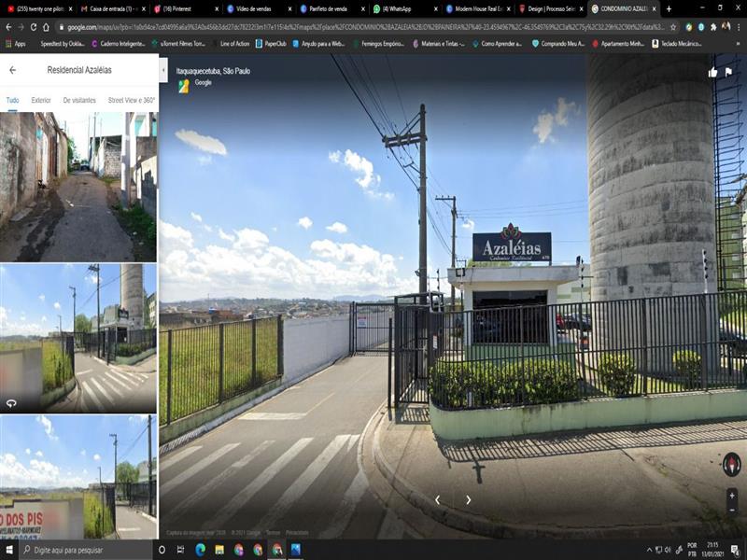Open the thumbnail with the red sign
The height and width of the screenshot is (560, 747).
pyautogui.click(x=78, y=477)
